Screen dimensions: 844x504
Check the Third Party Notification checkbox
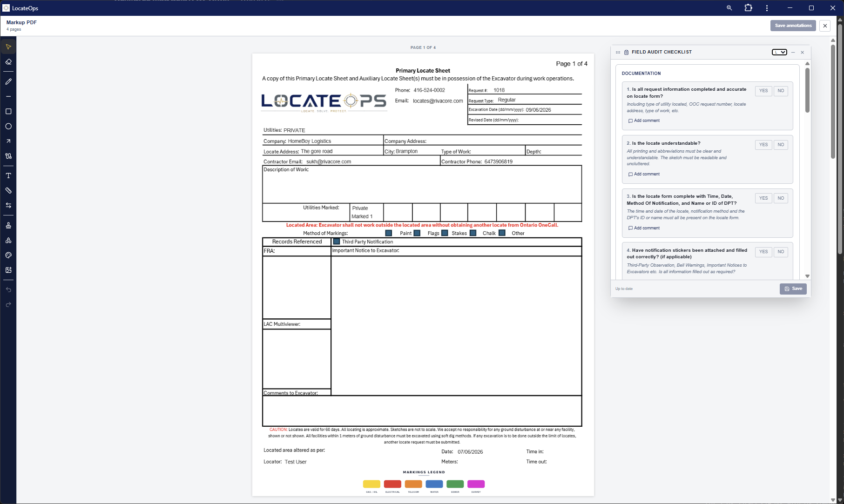337,242
